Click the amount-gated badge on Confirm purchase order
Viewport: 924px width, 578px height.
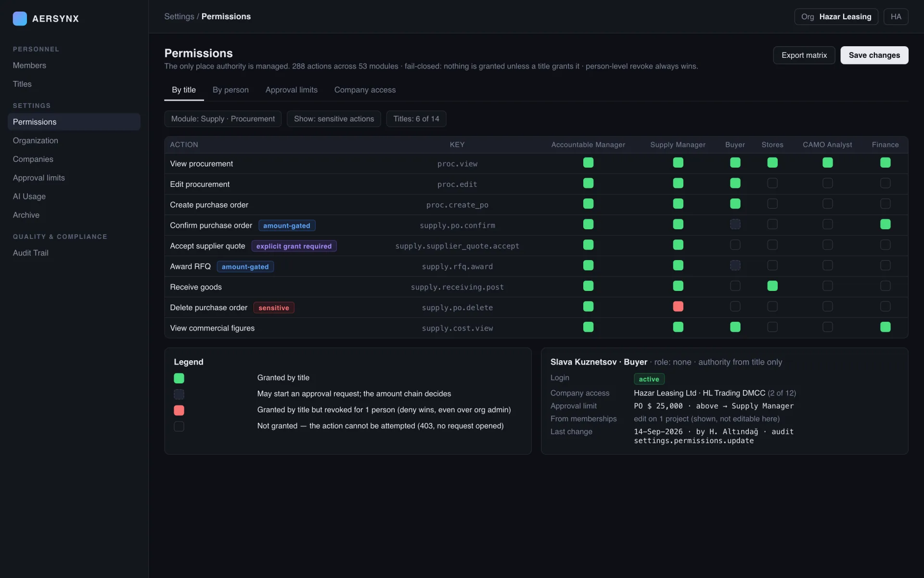287,225
